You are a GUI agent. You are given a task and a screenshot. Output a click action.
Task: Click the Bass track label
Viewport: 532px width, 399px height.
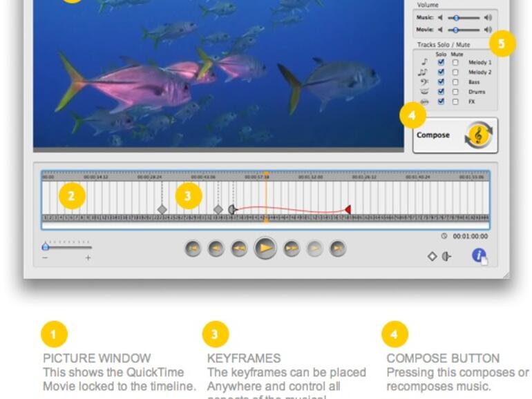pyautogui.click(x=474, y=82)
